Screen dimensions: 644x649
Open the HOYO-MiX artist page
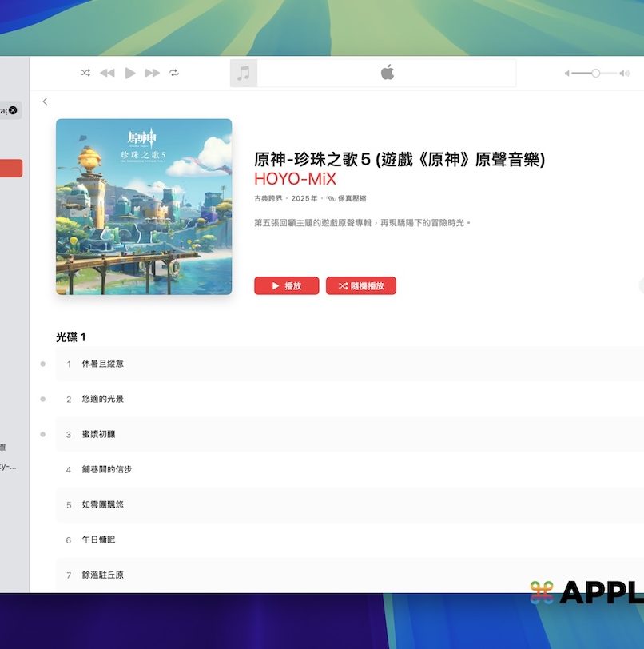[295, 178]
